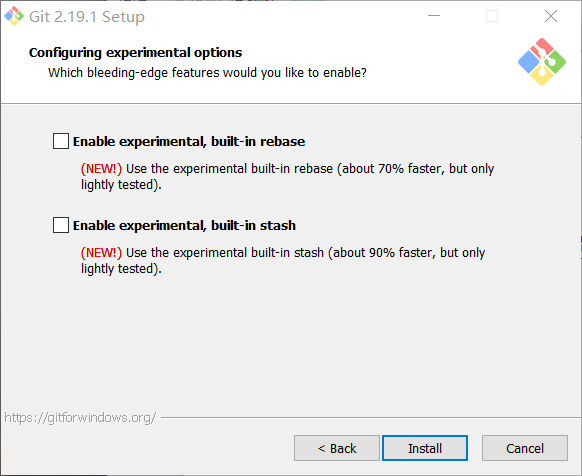The image size is (582, 476).
Task: Click the rebase description about 70% faster
Action: pos(288,177)
